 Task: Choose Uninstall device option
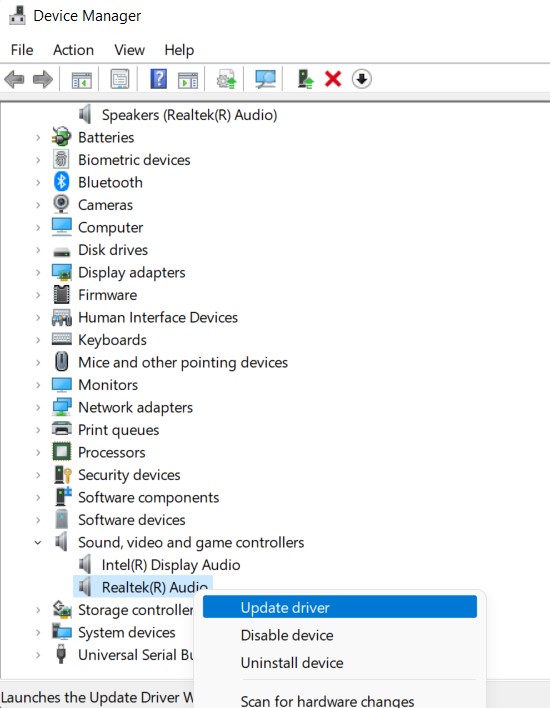coord(292,663)
